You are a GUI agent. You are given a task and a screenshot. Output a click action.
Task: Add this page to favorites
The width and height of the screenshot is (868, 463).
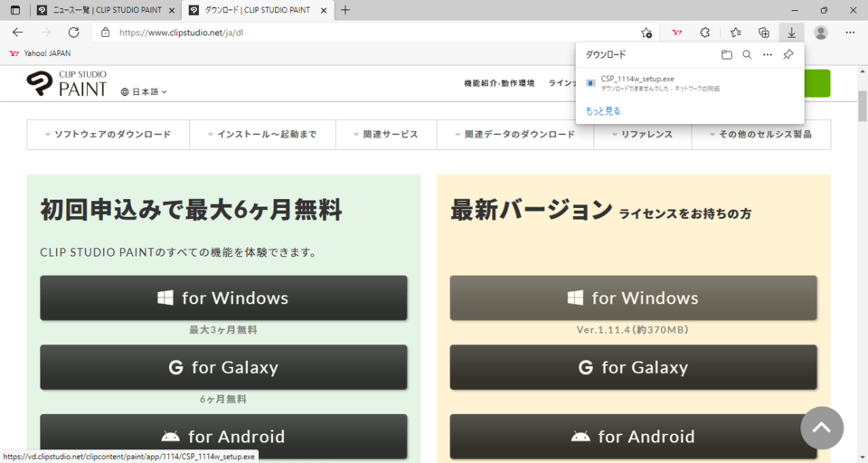click(646, 33)
